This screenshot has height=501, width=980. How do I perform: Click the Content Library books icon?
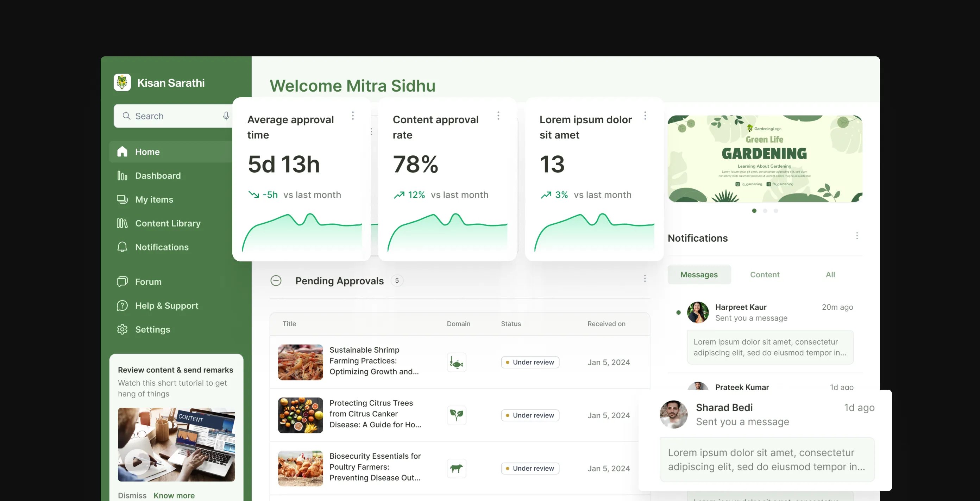pos(122,223)
